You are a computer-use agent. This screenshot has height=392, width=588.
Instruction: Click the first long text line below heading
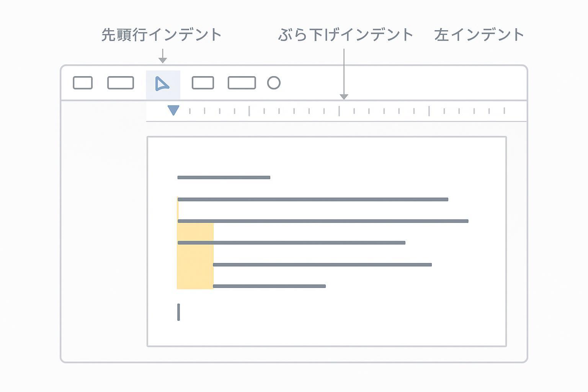pyautogui.click(x=313, y=199)
